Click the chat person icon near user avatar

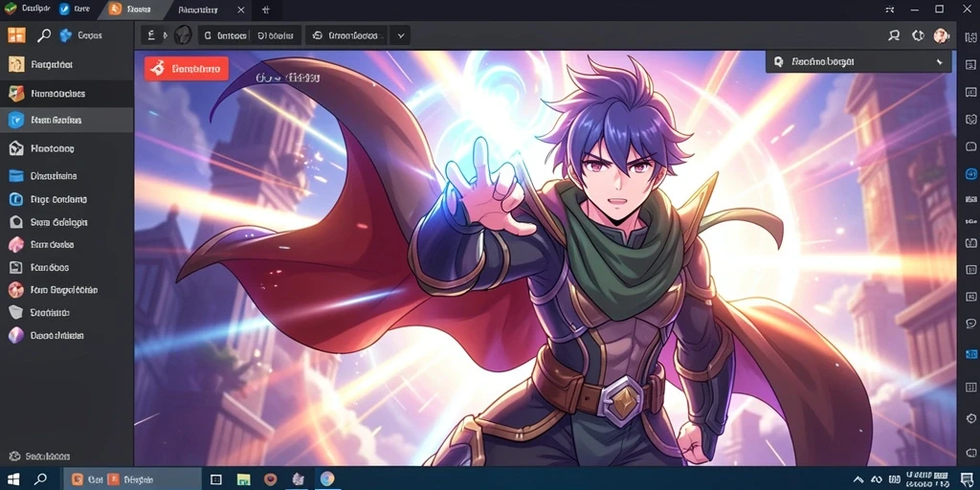(x=894, y=35)
